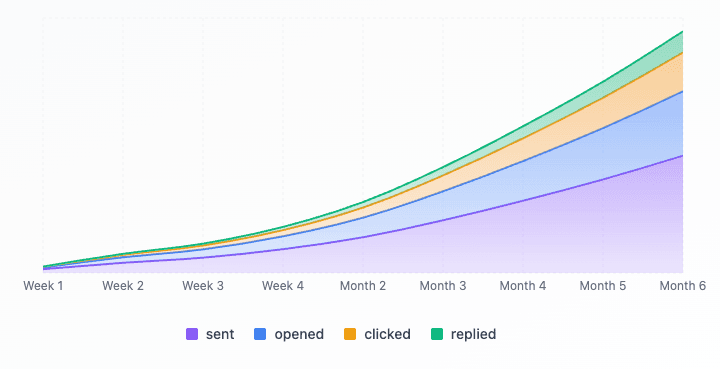The image size is (720, 369).
Task: Select the Week 3 axis label
Action: coord(203,286)
